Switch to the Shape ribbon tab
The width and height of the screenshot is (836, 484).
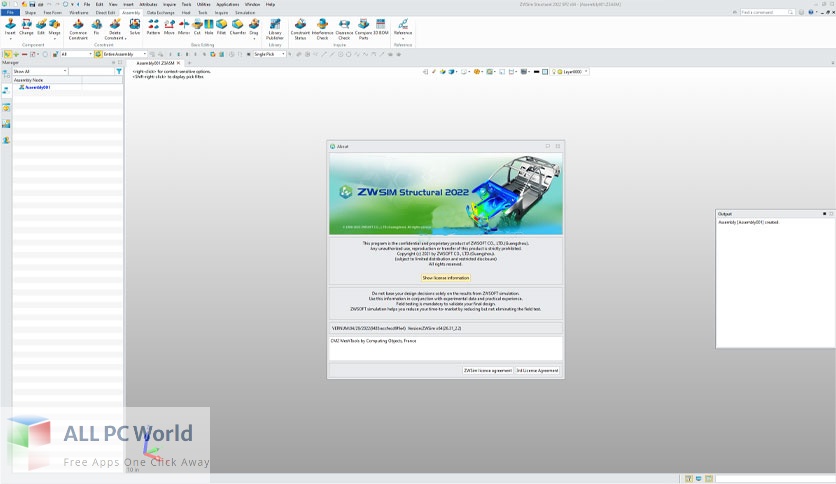tap(30, 12)
